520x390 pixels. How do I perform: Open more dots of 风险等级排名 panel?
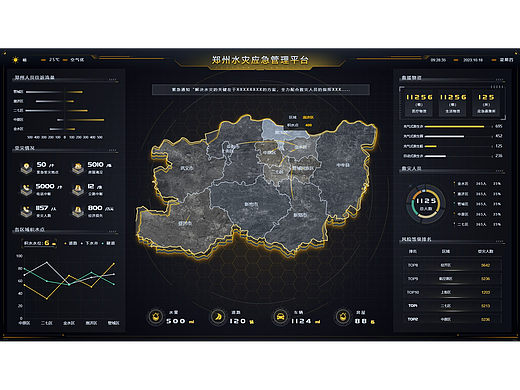pos(499,241)
